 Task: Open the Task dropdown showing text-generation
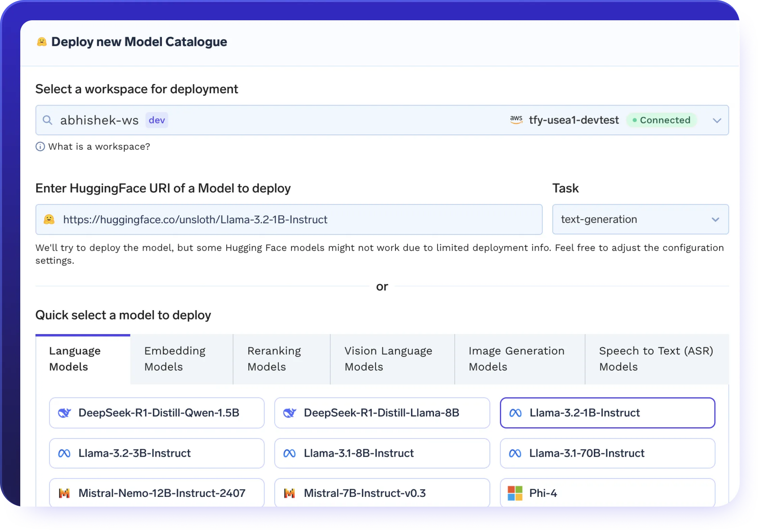click(x=715, y=220)
